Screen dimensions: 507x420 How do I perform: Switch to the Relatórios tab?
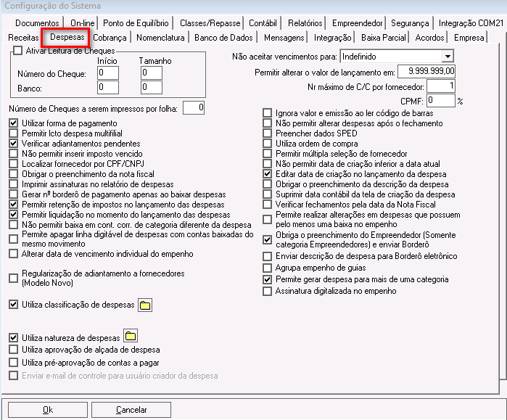click(x=305, y=23)
